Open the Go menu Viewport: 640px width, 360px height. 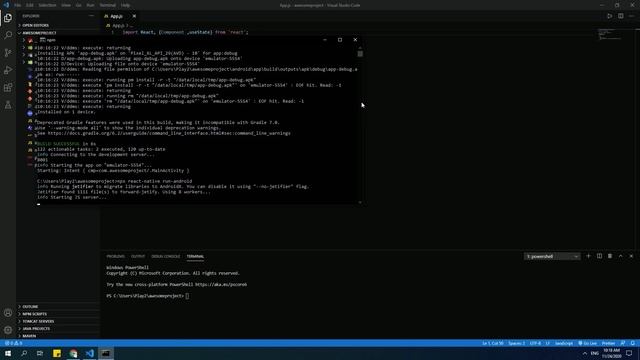[78, 5]
